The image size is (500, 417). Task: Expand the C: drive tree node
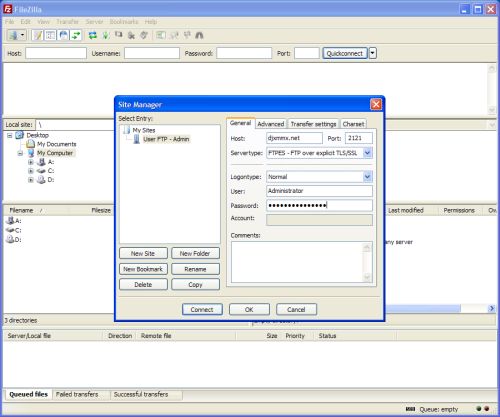[31, 171]
